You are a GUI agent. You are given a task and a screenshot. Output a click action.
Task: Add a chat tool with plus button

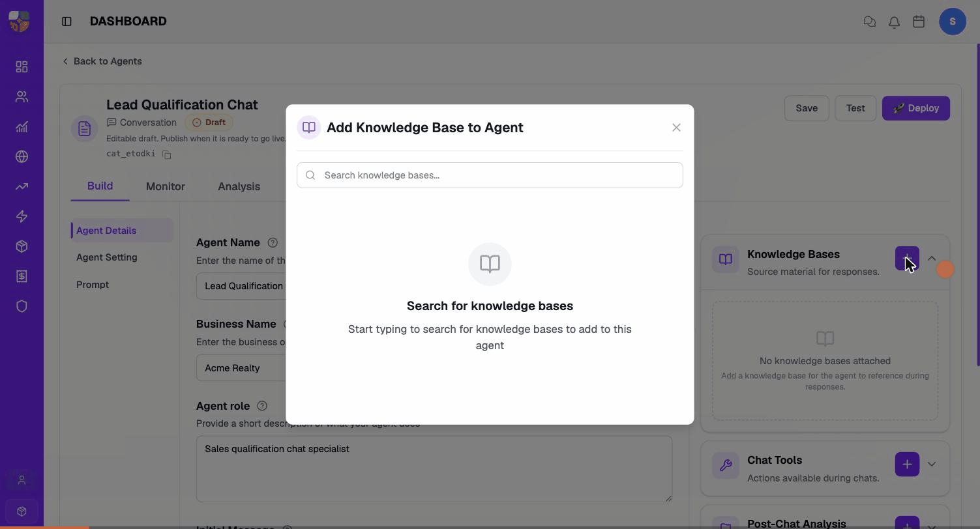pyautogui.click(x=907, y=465)
